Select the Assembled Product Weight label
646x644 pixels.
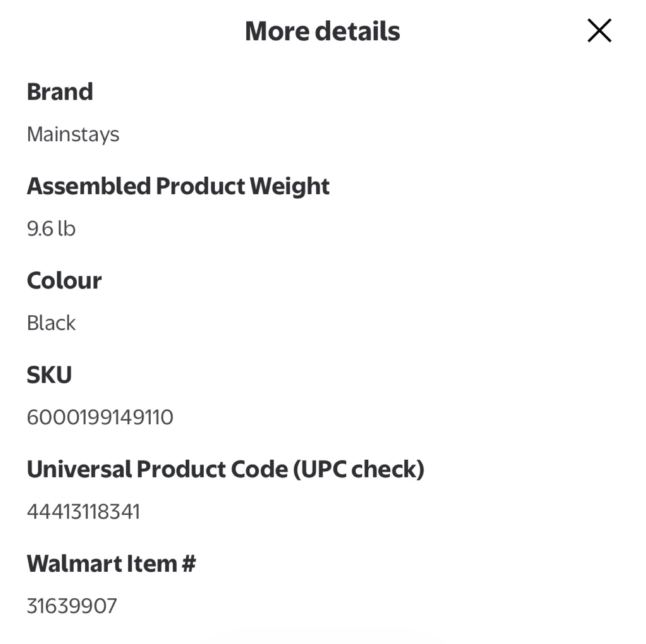(178, 186)
